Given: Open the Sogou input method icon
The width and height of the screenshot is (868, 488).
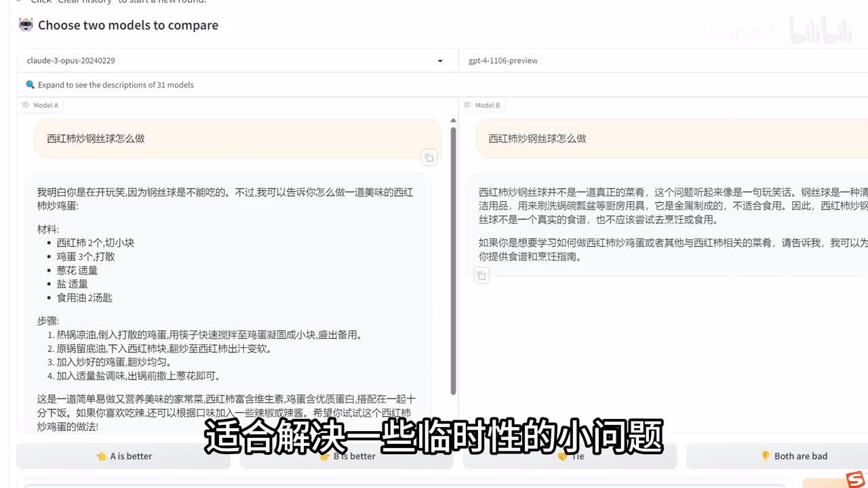Looking at the screenshot, I should pyautogui.click(x=855, y=478).
